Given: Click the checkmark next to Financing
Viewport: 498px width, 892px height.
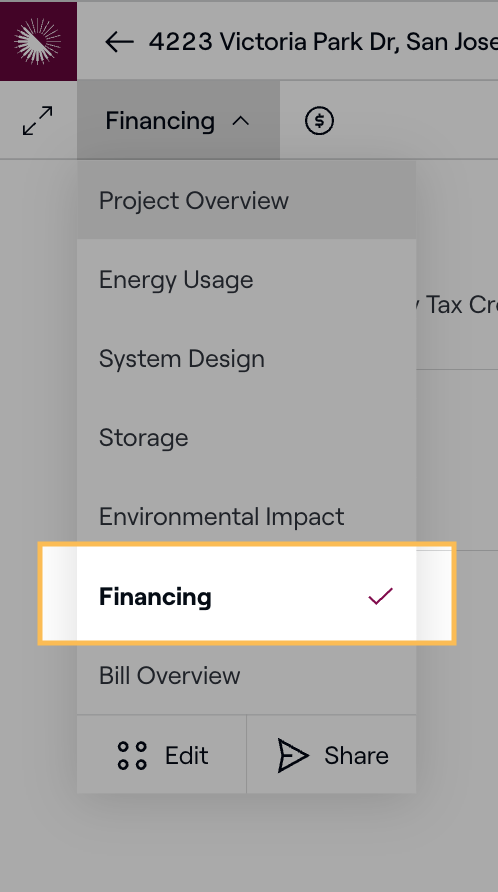Looking at the screenshot, I should (380, 596).
